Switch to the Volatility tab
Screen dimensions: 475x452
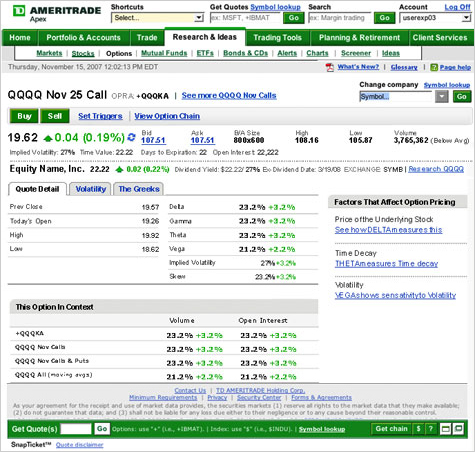(90, 189)
